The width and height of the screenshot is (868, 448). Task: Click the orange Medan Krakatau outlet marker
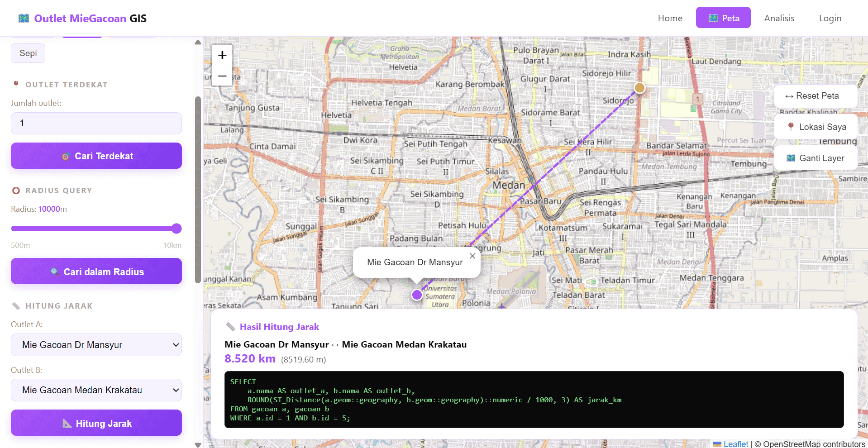pos(639,87)
